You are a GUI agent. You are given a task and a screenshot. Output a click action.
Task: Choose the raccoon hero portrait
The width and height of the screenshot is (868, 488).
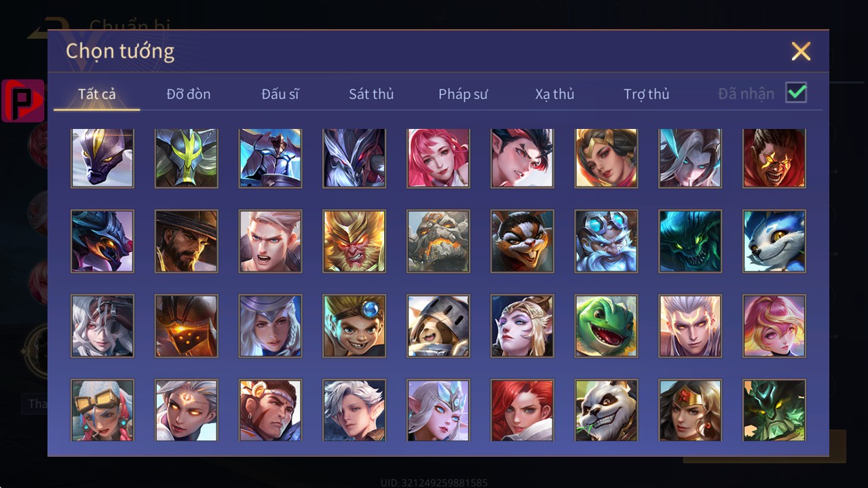tap(522, 242)
